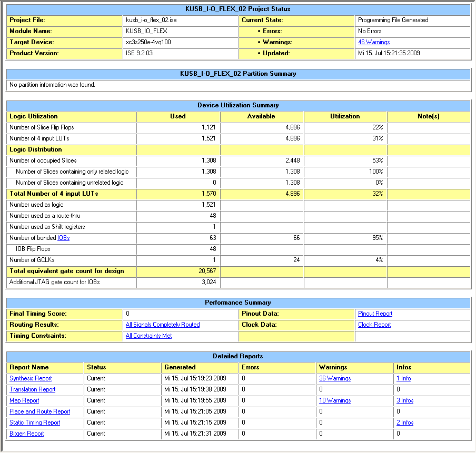Select target device xc3s250e-4vq100
The width and height of the screenshot is (476, 453).
148,42
